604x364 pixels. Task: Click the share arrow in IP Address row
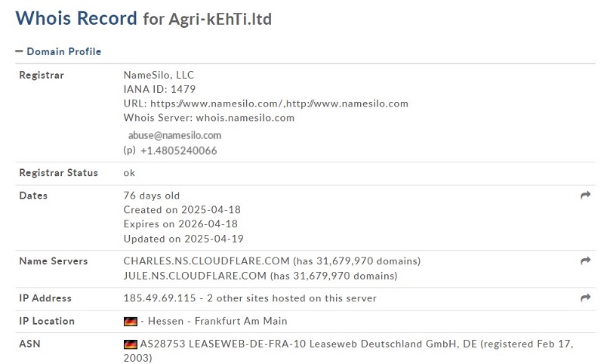click(586, 298)
